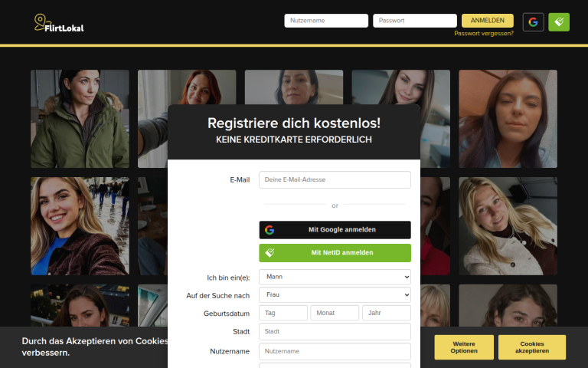588x368 pixels.
Task: Open photo of blonde woman in white jacket
Action: (x=508, y=226)
